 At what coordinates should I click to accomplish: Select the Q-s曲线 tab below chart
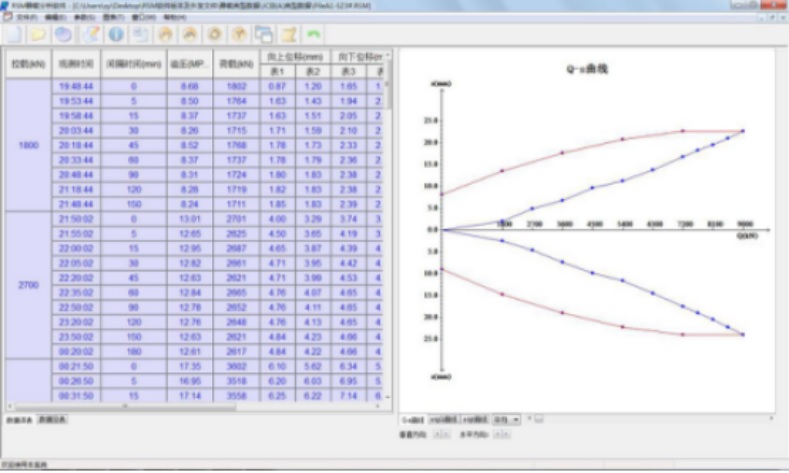click(412, 420)
